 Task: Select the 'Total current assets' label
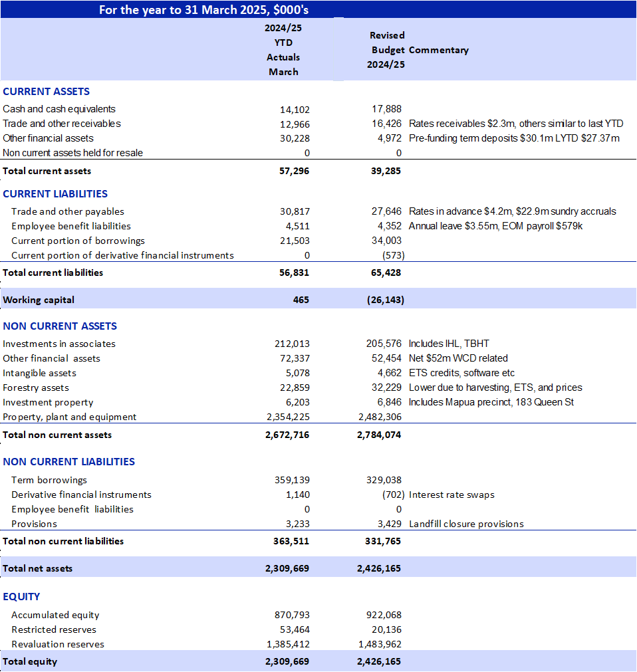(47, 171)
